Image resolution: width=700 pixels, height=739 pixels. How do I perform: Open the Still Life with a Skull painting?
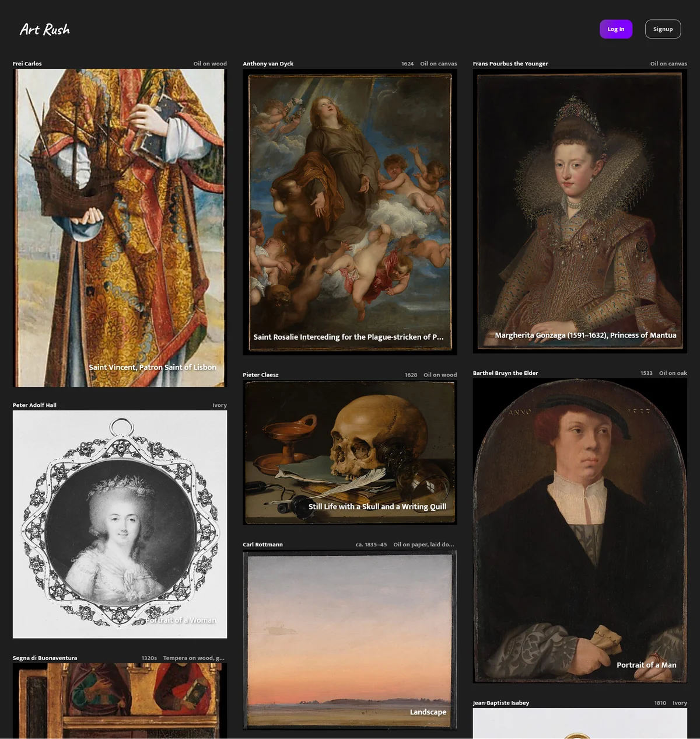[x=350, y=452]
